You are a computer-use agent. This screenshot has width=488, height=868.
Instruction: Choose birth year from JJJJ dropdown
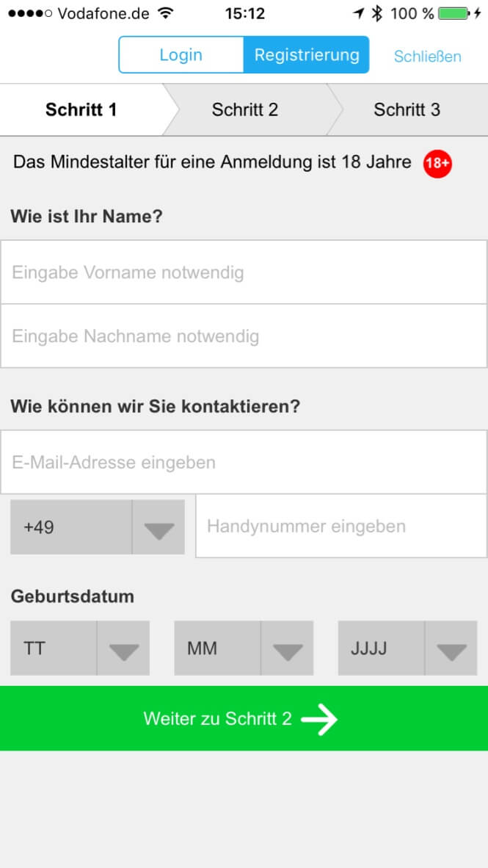click(x=408, y=648)
